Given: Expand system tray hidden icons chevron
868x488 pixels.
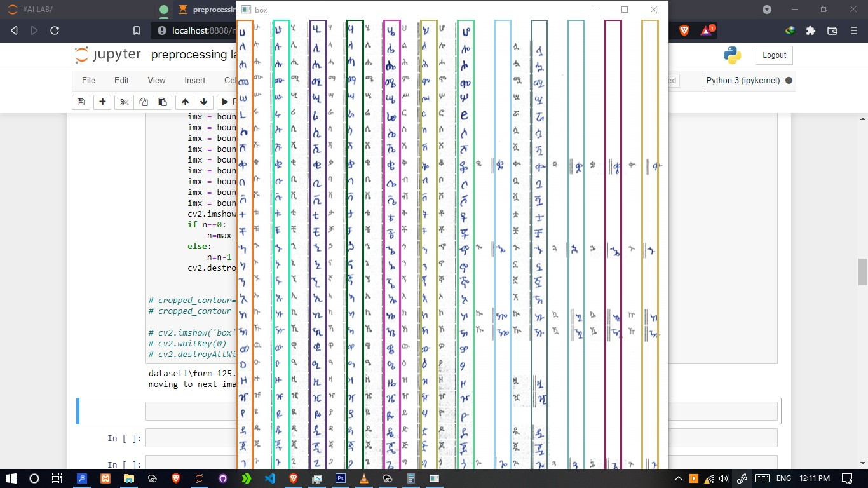Looking at the screenshot, I should coord(678,478).
